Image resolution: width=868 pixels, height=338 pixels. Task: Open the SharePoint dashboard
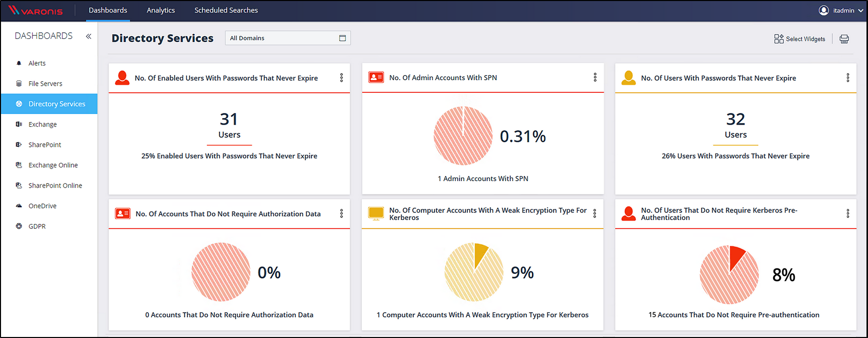[x=44, y=145]
